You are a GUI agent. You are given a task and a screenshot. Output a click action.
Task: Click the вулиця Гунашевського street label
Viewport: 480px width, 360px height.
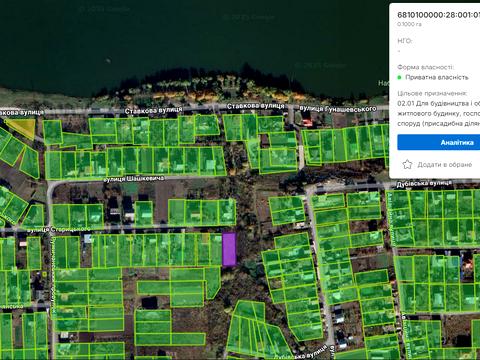(338, 109)
